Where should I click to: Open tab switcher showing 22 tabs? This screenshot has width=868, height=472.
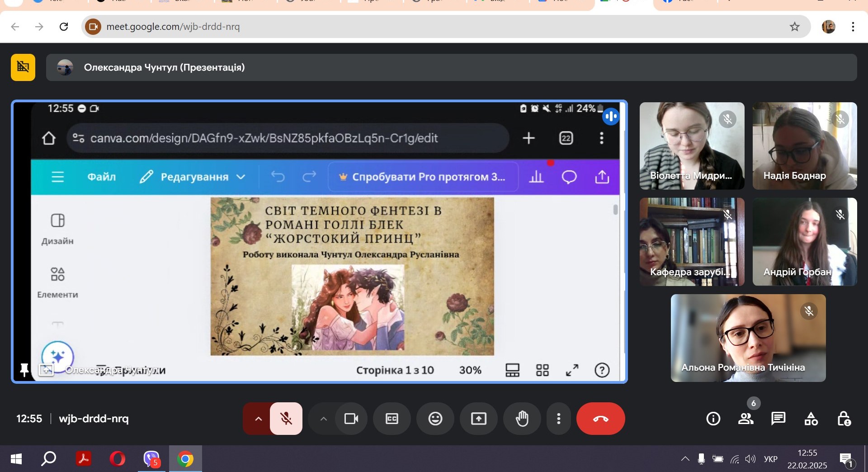[x=566, y=138]
